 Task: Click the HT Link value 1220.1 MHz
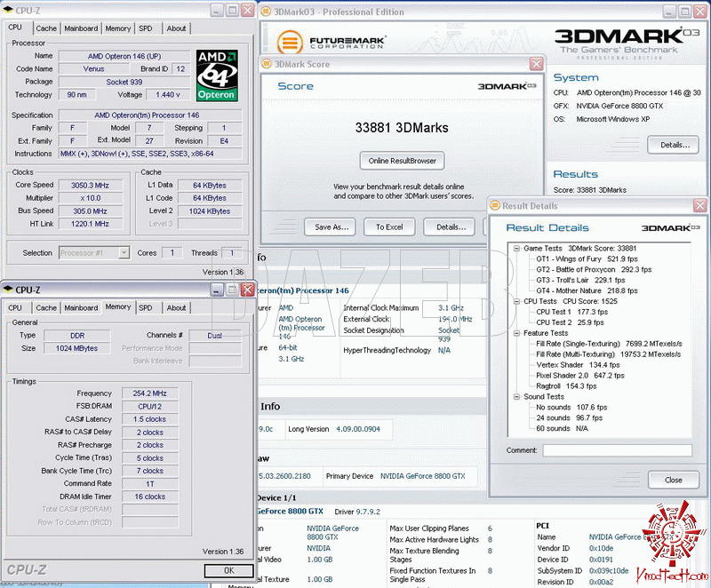click(x=91, y=224)
